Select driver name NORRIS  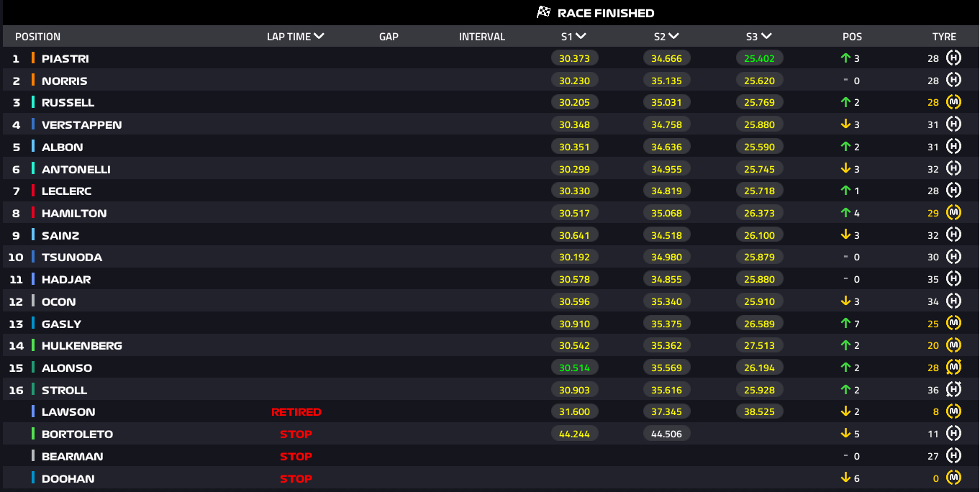coord(65,81)
